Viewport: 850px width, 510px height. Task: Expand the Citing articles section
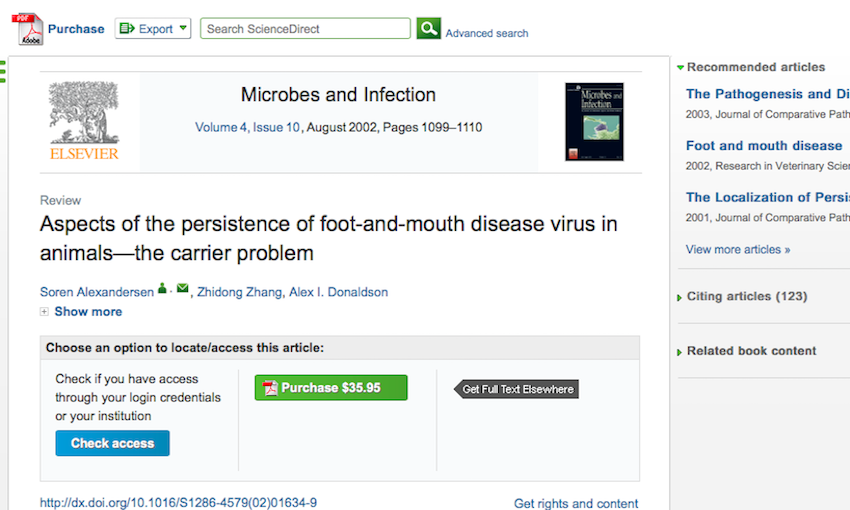tap(681, 297)
